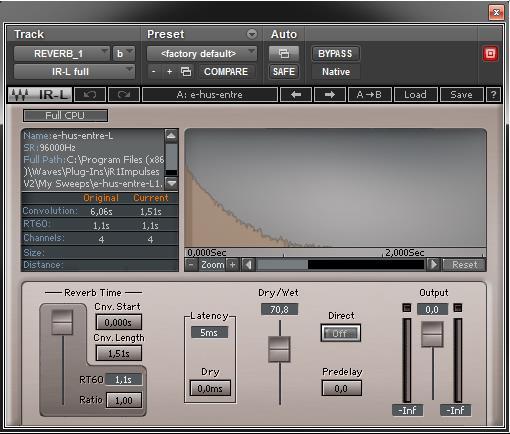Click the info panel vertical scrollbar
Viewport: 510px width, 434px height.
(x=171, y=159)
